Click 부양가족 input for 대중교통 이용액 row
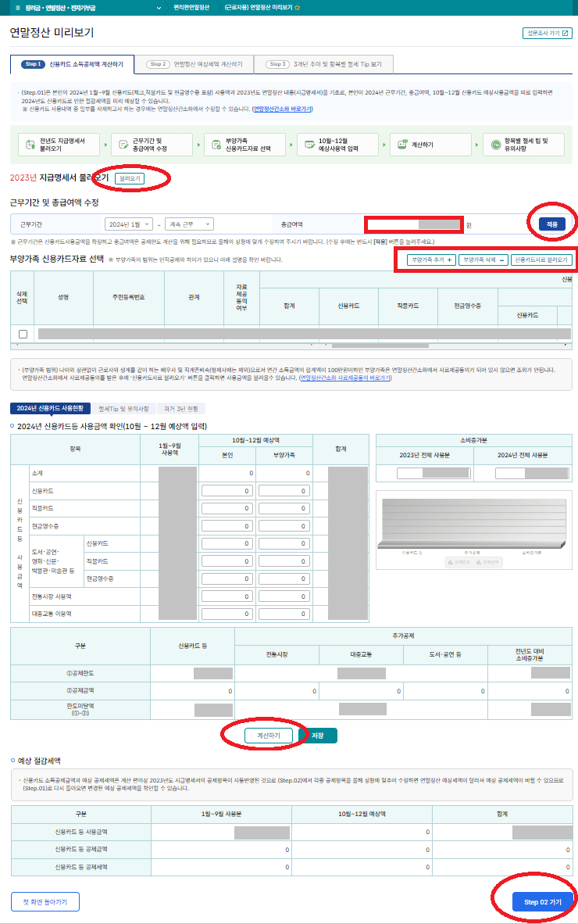The height and width of the screenshot is (924, 578). point(284,614)
